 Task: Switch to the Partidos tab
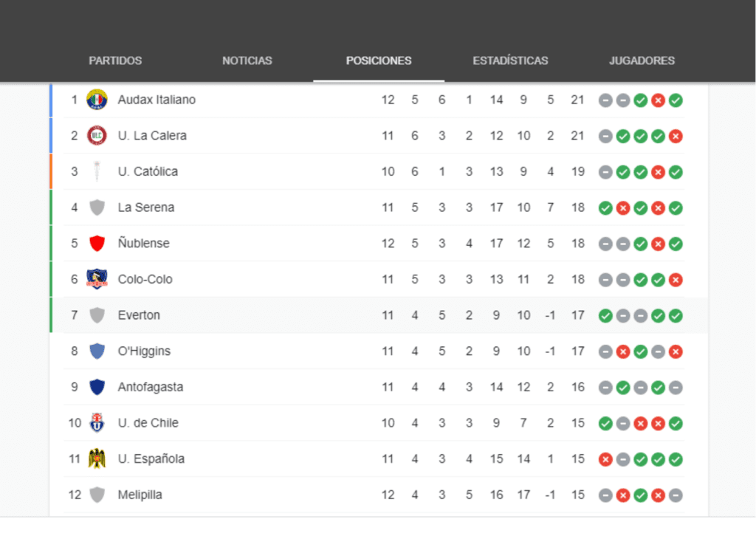(x=115, y=61)
